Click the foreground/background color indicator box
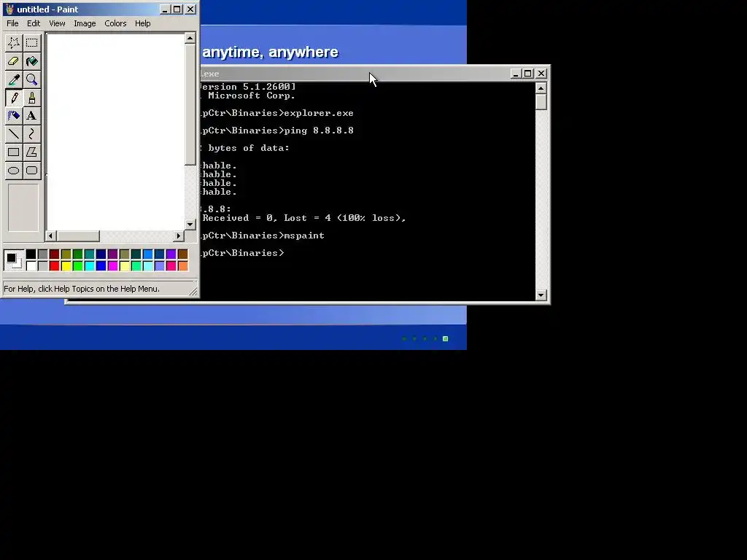This screenshot has width=747, height=560. (x=13, y=260)
